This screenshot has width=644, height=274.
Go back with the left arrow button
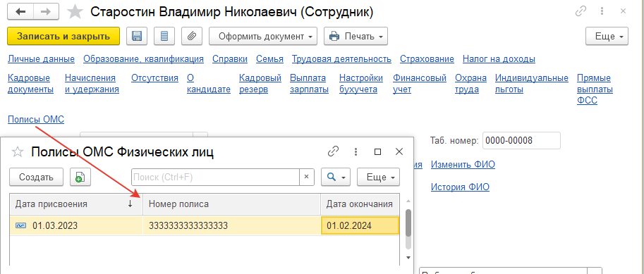20,12
